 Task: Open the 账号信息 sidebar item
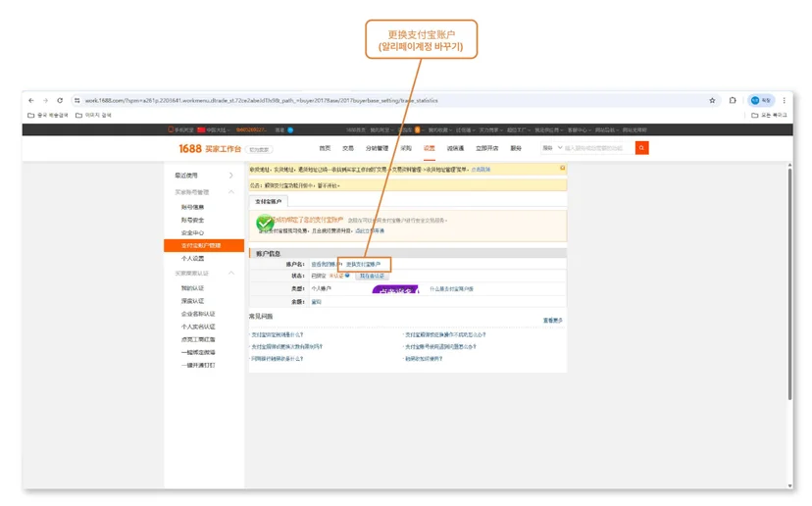192,207
